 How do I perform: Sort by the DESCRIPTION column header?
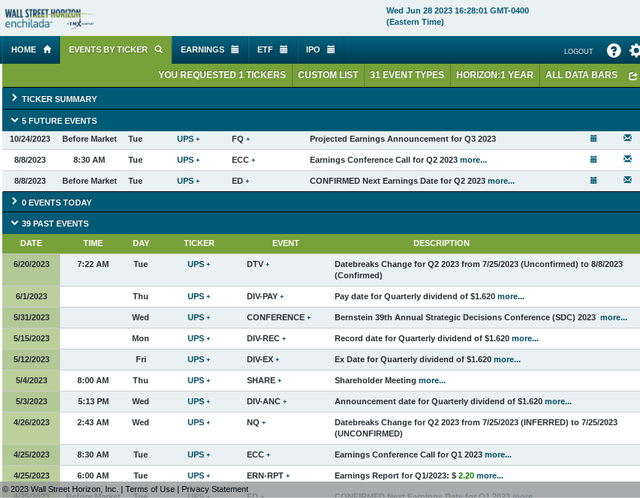441,243
